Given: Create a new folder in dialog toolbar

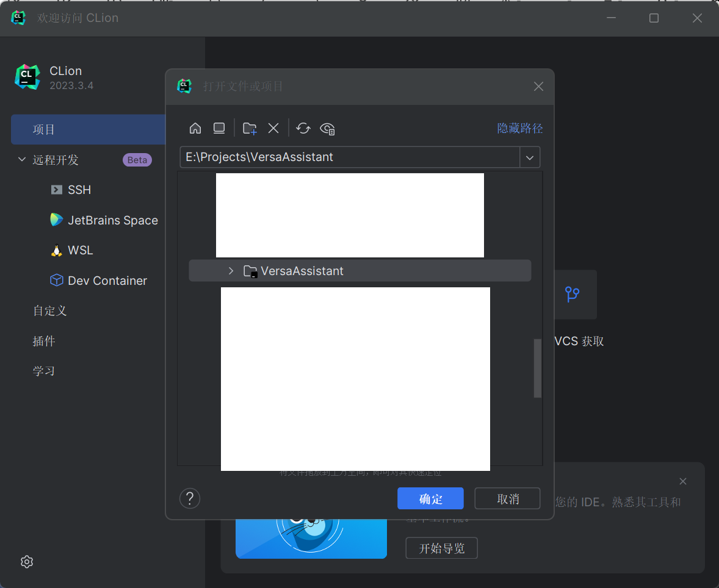Looking at the screenshot, I should click(x=250, y=128).
